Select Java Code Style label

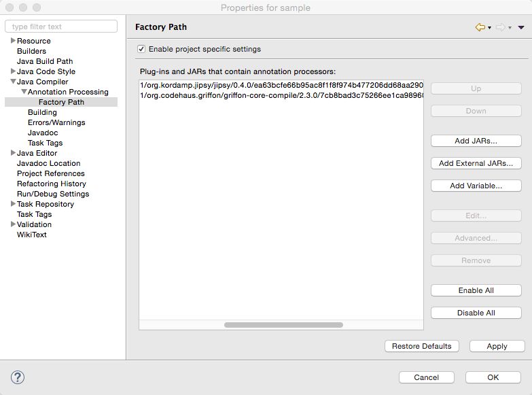(x=46, y=71)
